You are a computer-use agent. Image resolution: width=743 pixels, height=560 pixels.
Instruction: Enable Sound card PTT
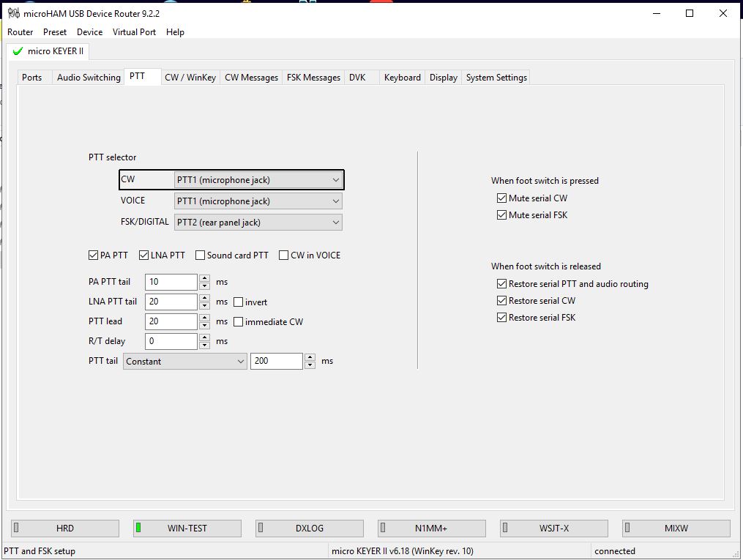(200, 255)
